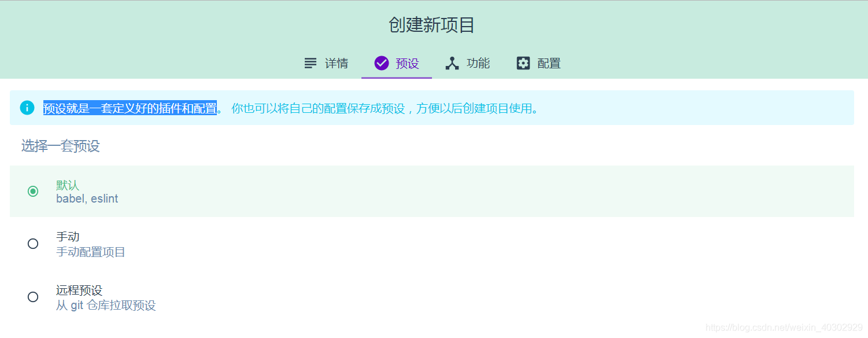
Task: Click the gear icon beside 配置
Action: pyautogui.click(x=523, y=63)
